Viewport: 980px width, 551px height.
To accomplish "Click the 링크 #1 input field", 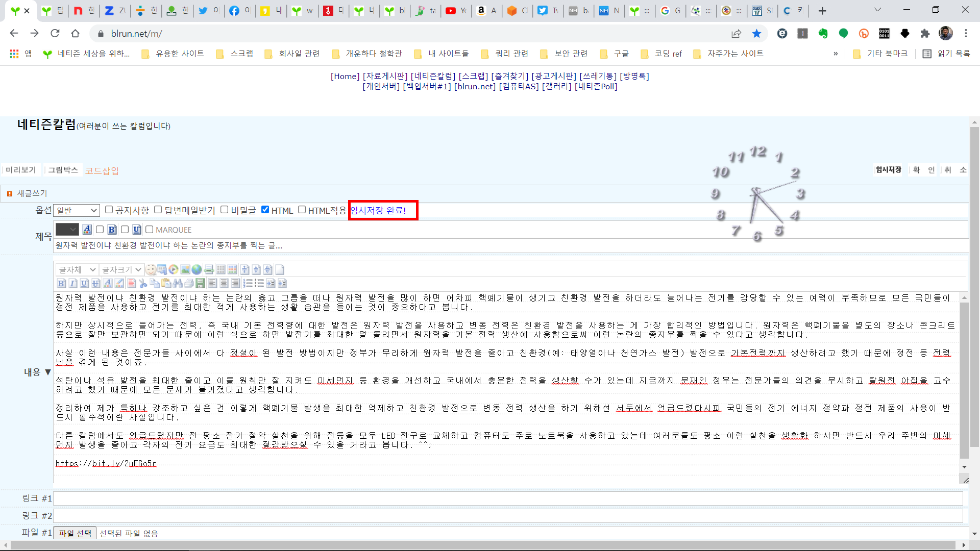I will (x=508, y=498).
